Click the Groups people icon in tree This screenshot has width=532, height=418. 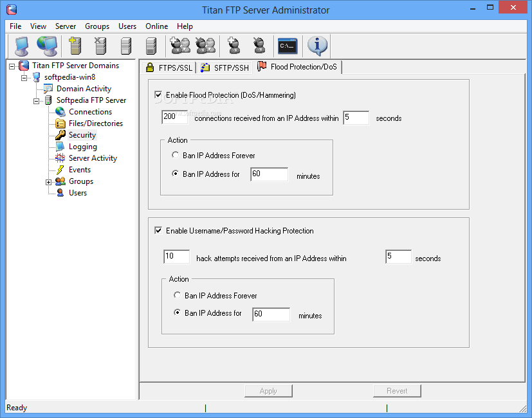click(x=60, y=181)
